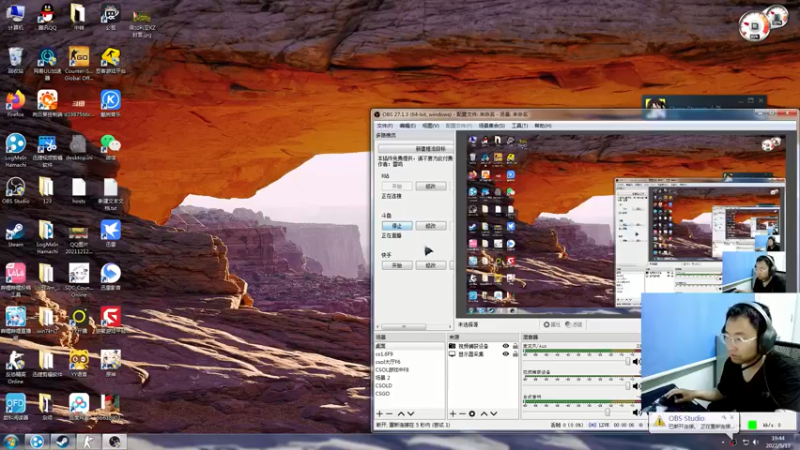Click 修改 for the 快手 stream target
Image resolution: width=800 pixels, height=450 pixels.
(431, 265)
